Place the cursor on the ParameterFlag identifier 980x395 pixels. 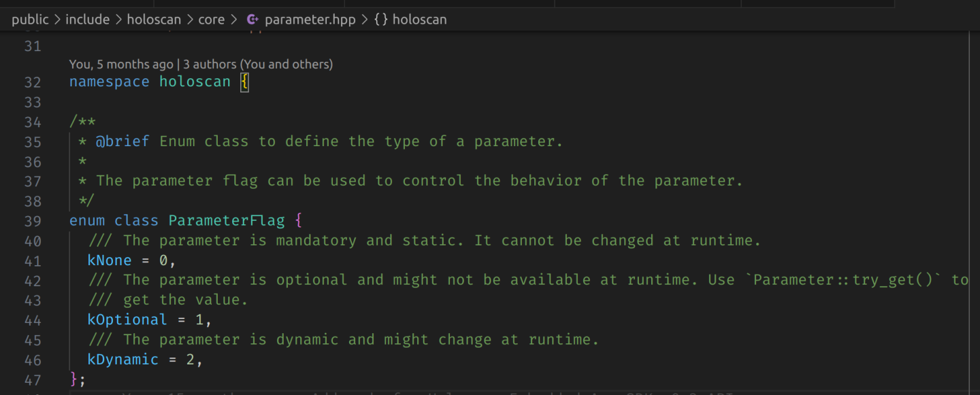click(x=227, y=221)
